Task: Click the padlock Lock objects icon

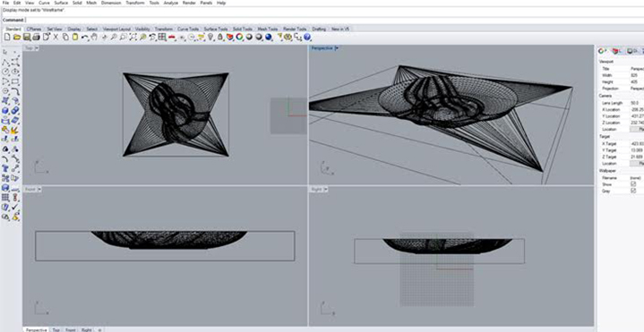Action: (x=220, y=37)
